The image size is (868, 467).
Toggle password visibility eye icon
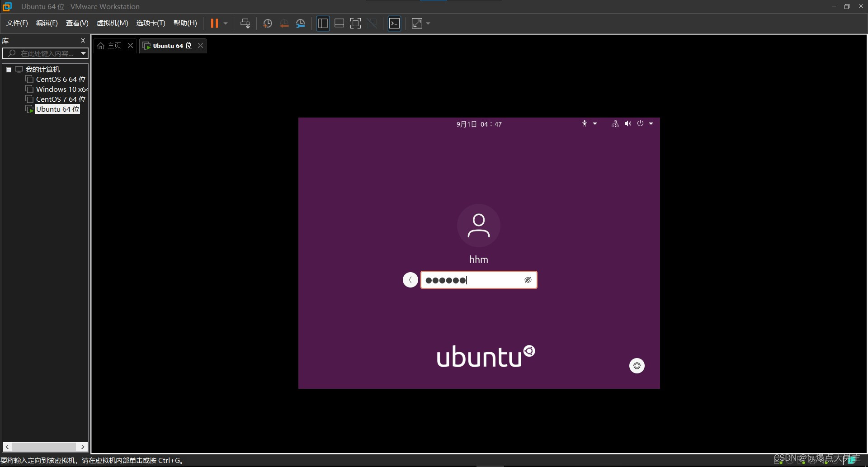click(x=528, y=280)
